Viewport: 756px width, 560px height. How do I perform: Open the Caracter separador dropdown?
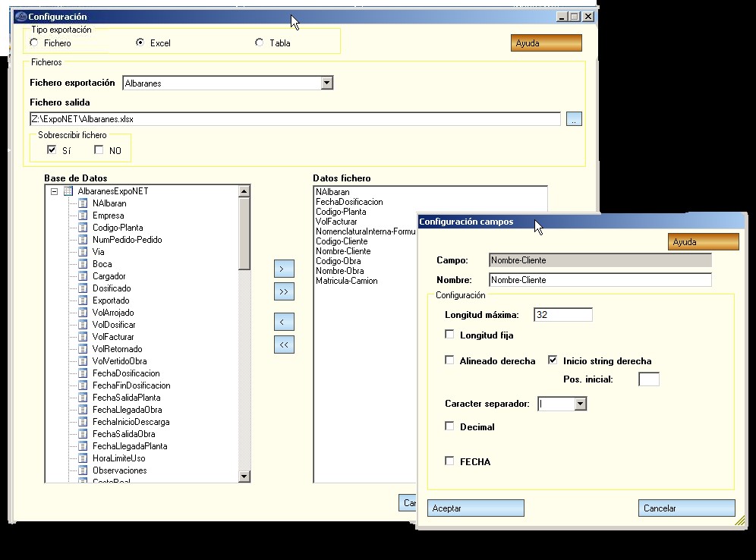click(581, 404)
